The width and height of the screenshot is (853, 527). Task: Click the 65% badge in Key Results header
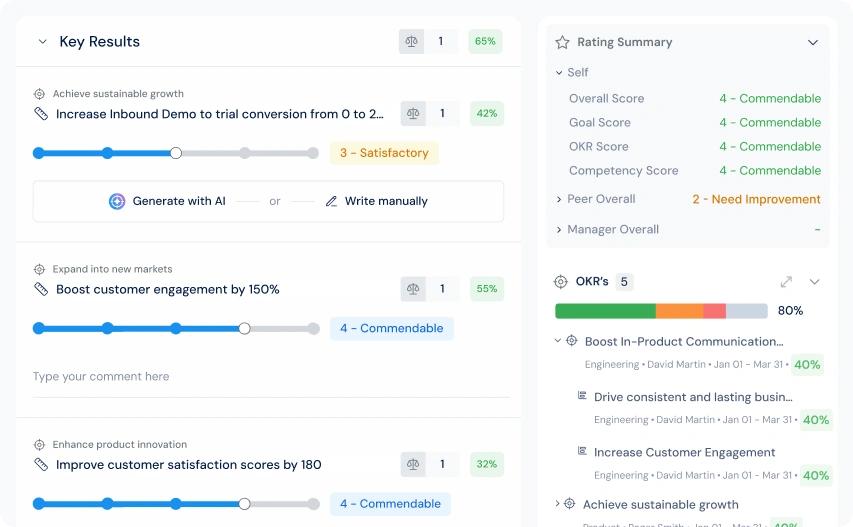485,41
